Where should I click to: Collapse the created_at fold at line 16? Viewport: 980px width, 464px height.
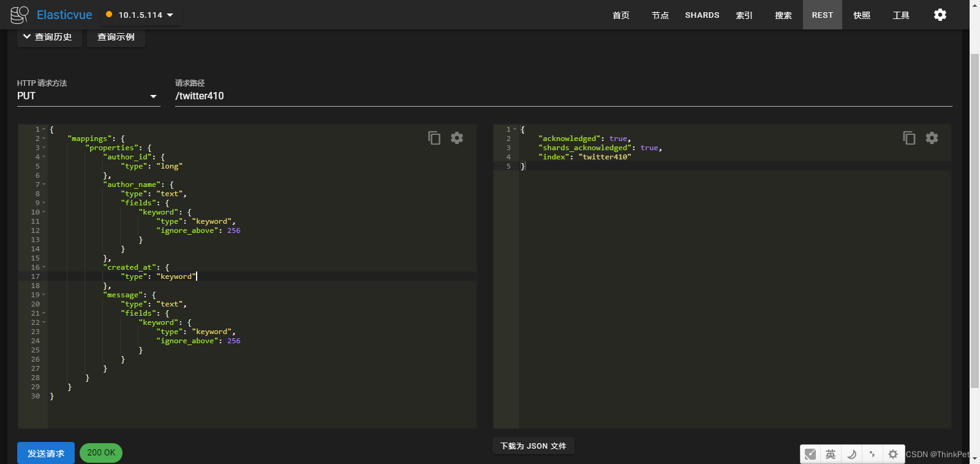point(44,267)
